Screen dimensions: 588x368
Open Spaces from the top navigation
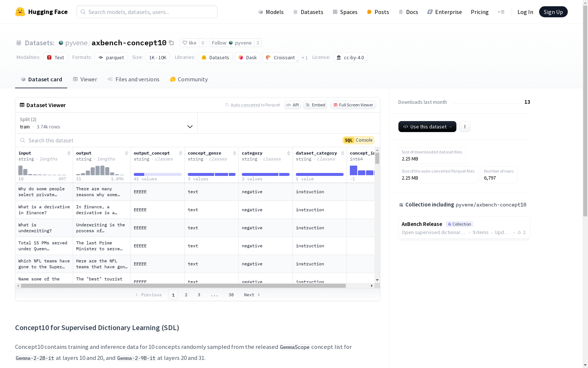(x=345, y=12)
